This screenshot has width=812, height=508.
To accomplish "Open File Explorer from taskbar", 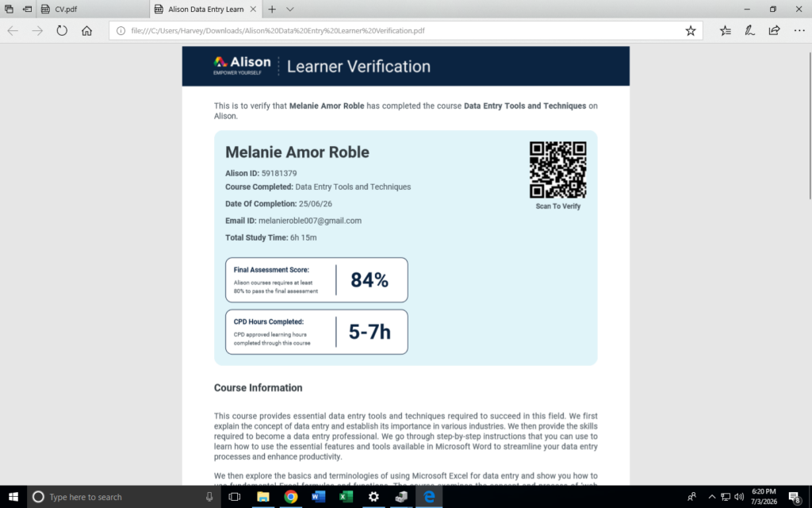I will click(x=263, y=497).
